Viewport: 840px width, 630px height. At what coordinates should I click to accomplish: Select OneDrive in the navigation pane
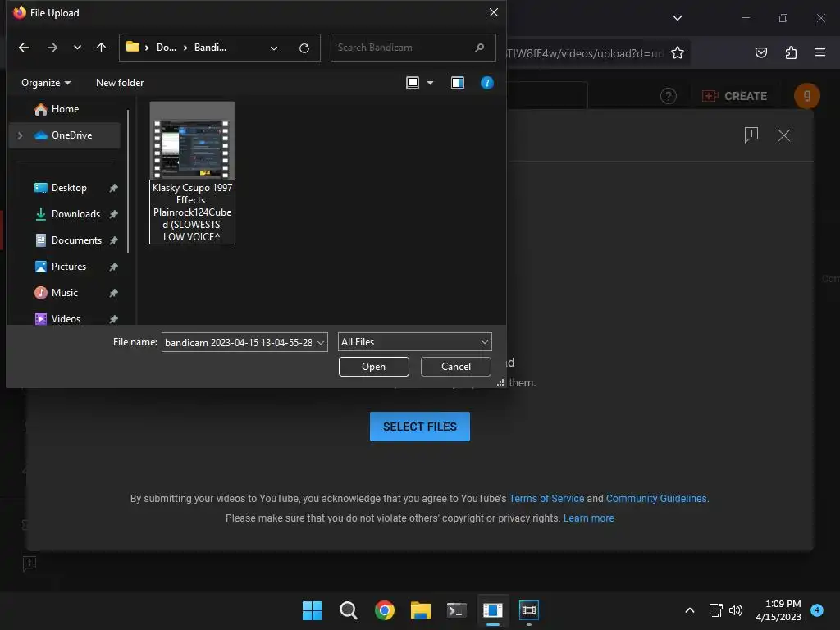click(64, 135)
